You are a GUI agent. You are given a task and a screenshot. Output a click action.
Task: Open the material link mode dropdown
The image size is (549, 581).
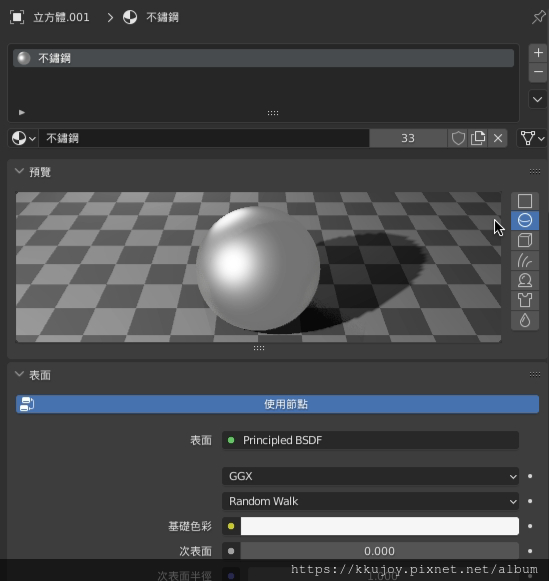pyautogui.click(x=532, y=139)
